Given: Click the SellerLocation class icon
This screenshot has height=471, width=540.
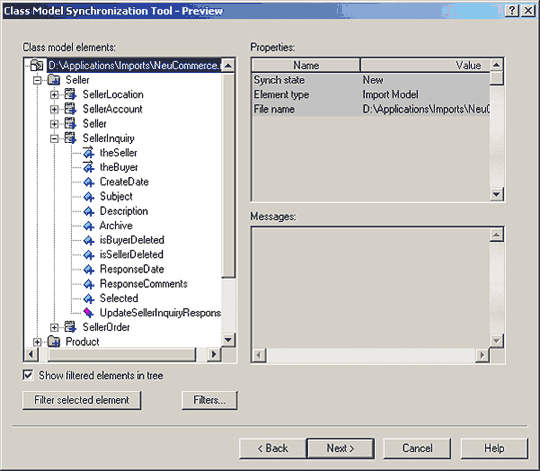Looking at the screenshot, I should point(70,94).
